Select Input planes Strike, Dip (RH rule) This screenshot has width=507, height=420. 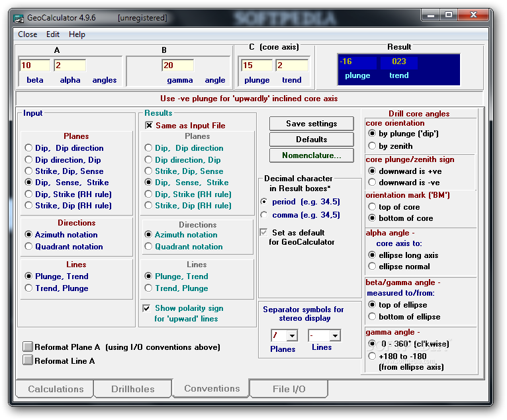[x=28, y=206]
